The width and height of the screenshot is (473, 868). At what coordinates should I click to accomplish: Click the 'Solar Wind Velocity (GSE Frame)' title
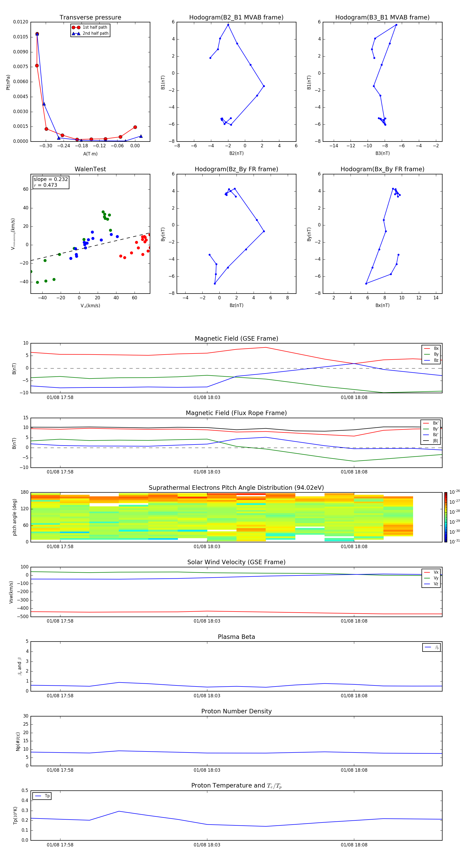pos(236,562)
